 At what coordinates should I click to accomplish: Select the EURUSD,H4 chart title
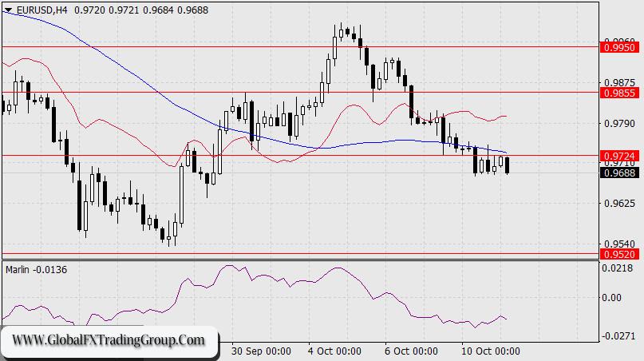click(x=41, y=10)
